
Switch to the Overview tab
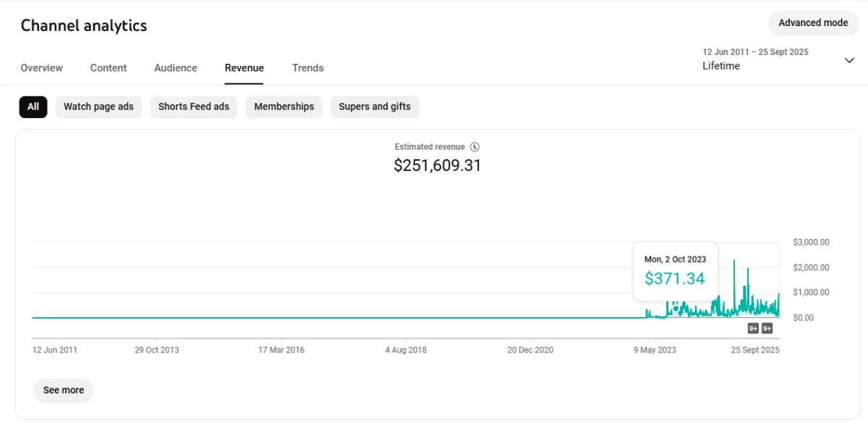pyautogui.click(x=42, y=68)
